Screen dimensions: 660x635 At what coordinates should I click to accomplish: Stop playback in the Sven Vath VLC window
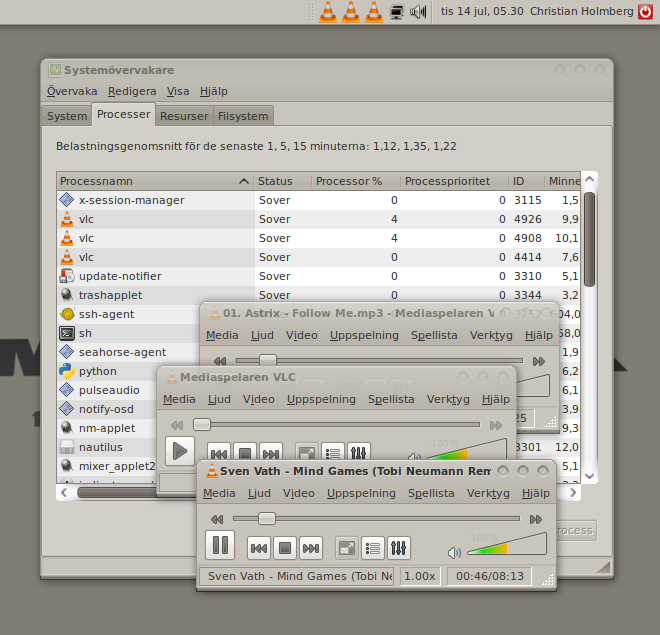(x=285, y=548)
